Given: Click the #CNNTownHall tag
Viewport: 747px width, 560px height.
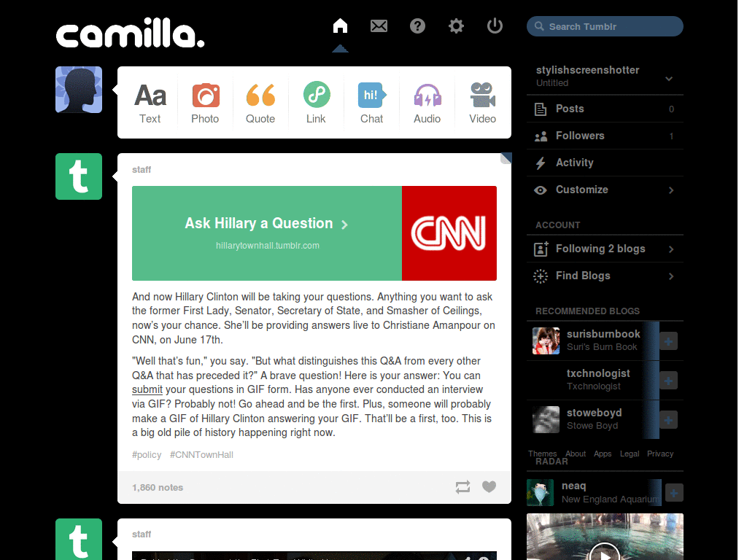Looking at the screenshot, I should pyautogui.click(x=201, y=455).
